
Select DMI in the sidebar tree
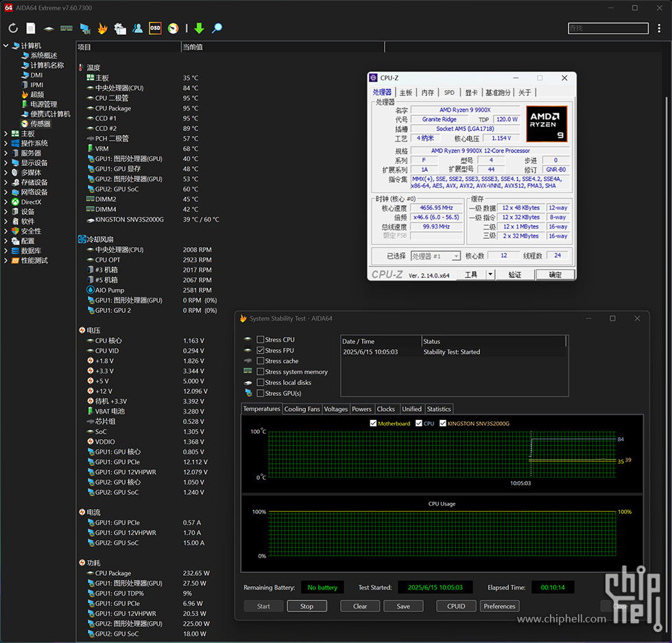coord(36,75)
